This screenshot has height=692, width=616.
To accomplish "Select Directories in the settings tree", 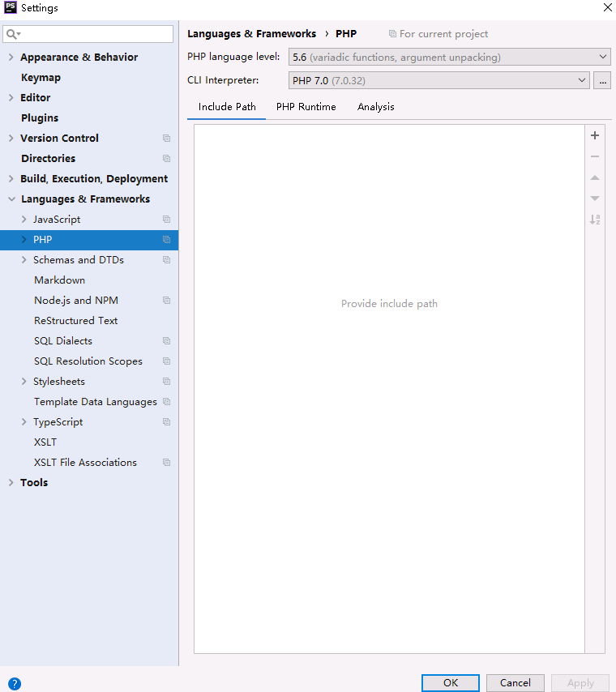I will point(48,159).
